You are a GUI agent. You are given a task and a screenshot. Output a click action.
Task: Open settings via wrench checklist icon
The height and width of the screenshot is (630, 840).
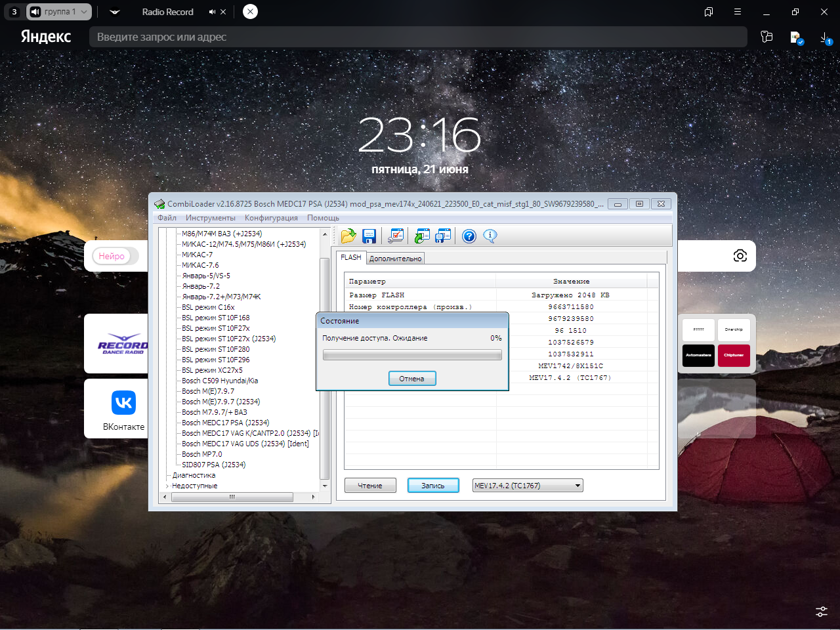click(x=396, y=236)
